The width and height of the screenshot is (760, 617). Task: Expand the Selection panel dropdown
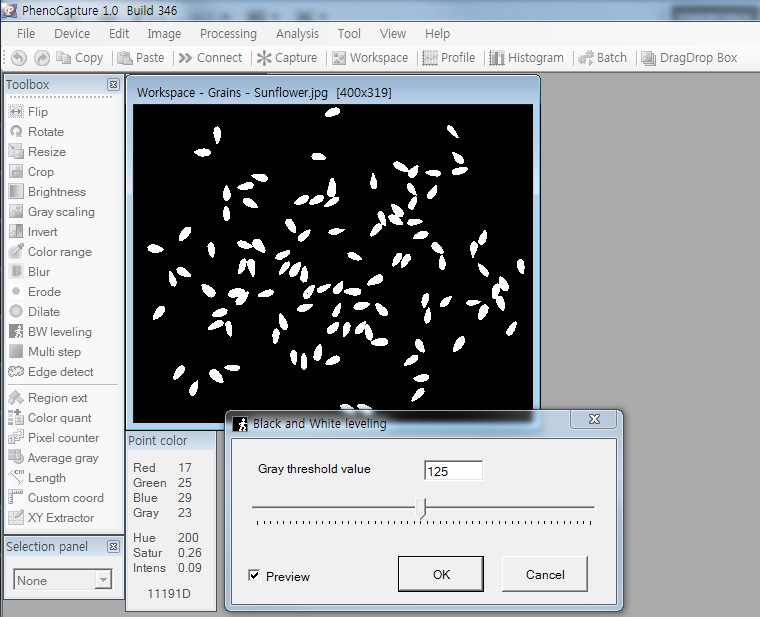tap(103, 581)
